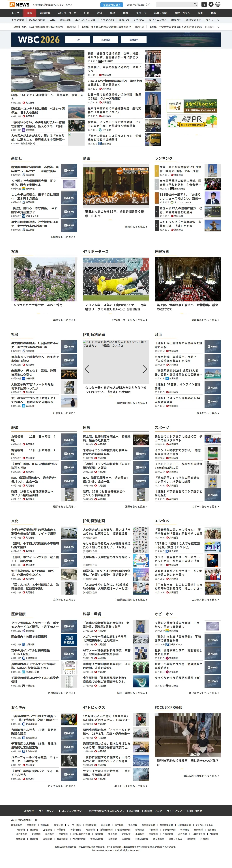The height and width of the screenshot is (868, 232).
Task: Click エンタメをもっと見る link
Action: pyautogui.click(x=205, y=600)
